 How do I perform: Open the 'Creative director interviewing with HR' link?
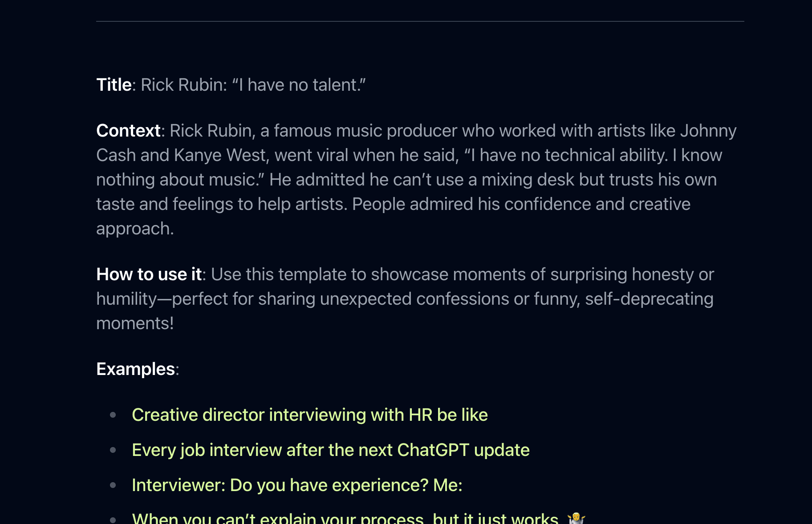click(x=310, y=415)
